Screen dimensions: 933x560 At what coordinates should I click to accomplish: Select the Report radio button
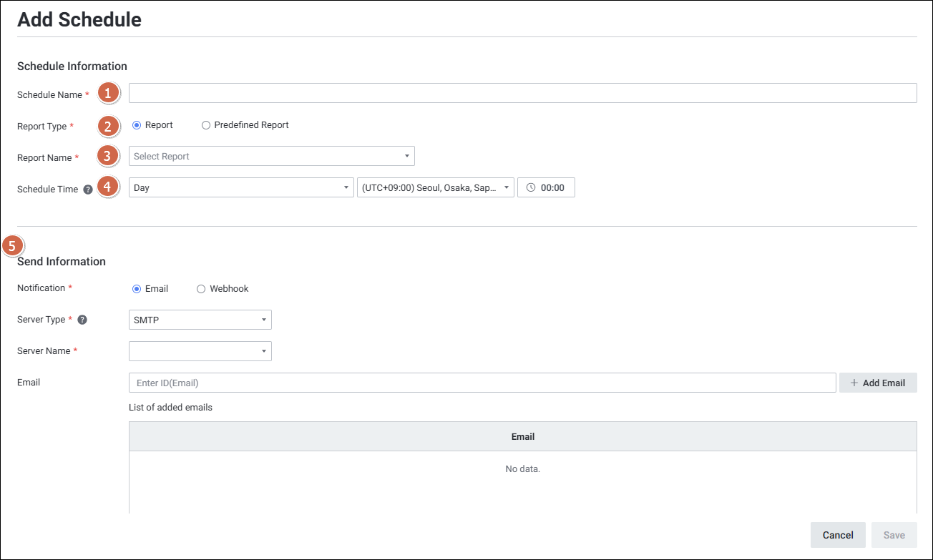[137, 125]
